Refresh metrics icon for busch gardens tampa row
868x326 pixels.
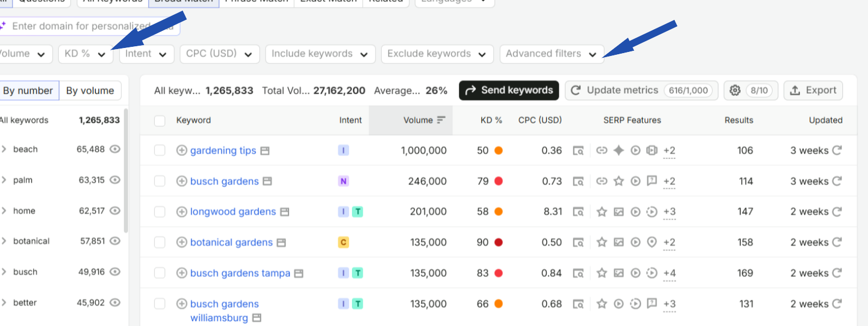(837, 273)
